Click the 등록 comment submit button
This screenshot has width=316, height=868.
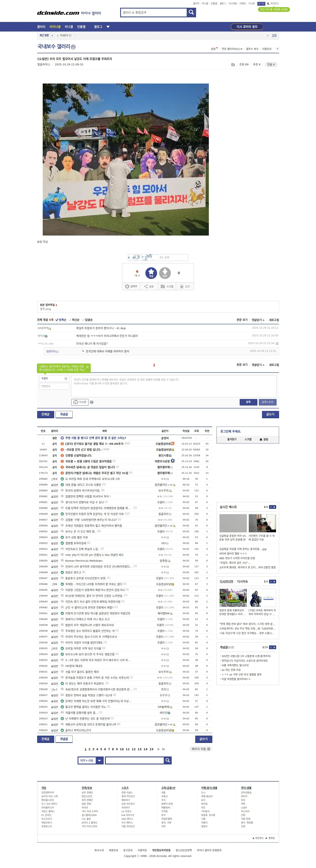[x=248, y=402]
